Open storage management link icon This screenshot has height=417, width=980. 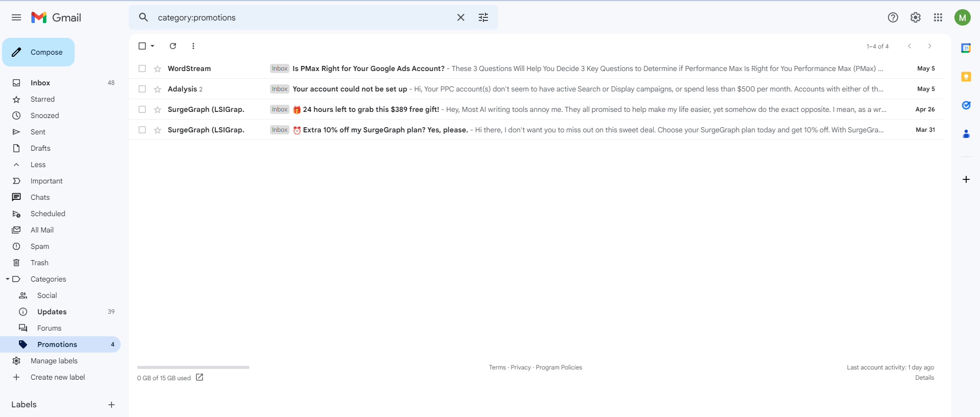(x=199, y=378)
